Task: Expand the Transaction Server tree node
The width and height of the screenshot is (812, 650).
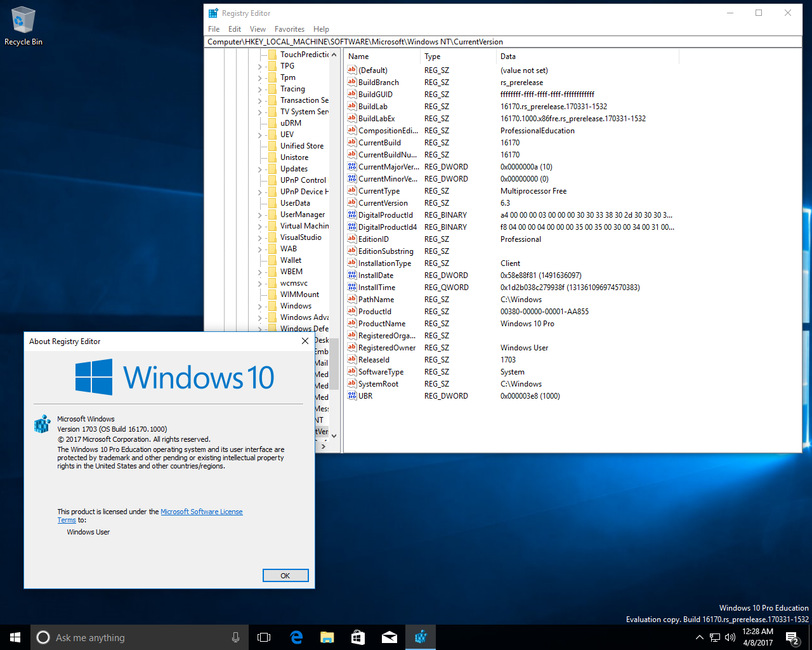Action: [260, 100]
